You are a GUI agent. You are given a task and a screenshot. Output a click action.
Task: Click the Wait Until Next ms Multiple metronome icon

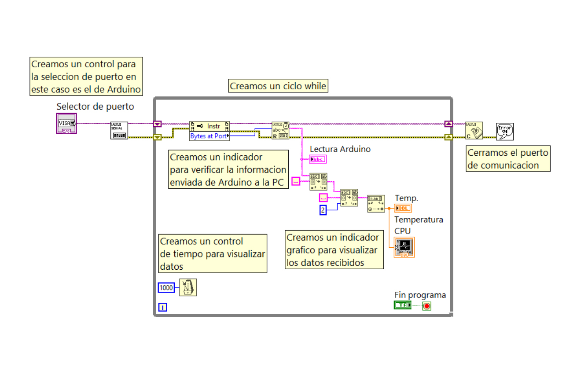[x=188, y=287]
